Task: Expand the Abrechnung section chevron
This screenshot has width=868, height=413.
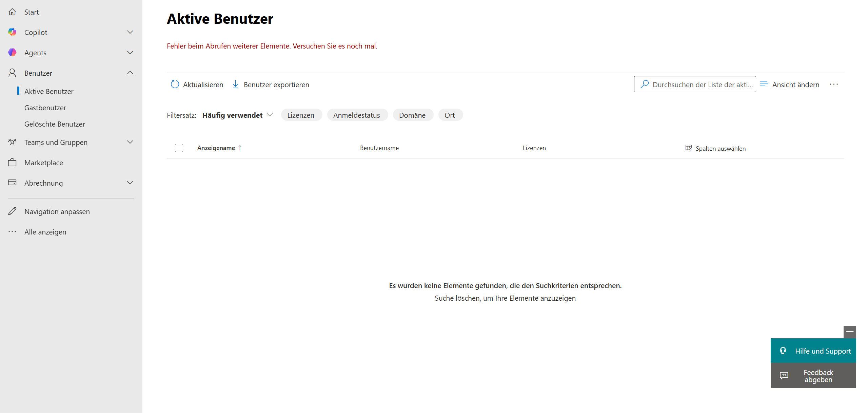Action: pos(130,183)
